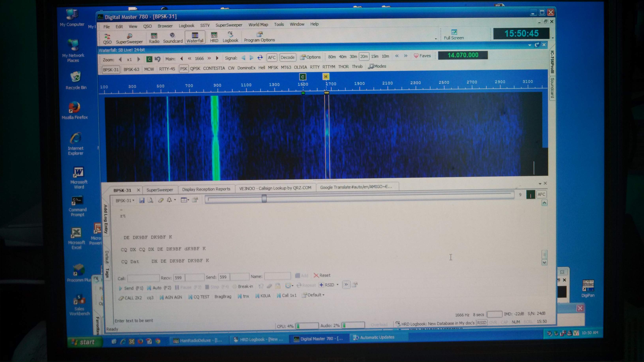Toggle the RSID button in the status bar
The height and width of the screenshot is (362, 644).
482,323
